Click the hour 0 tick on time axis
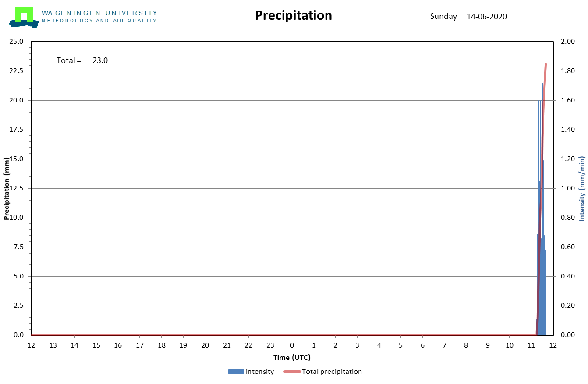This screenshot has width=588, height=384. [x=292, y=345]
